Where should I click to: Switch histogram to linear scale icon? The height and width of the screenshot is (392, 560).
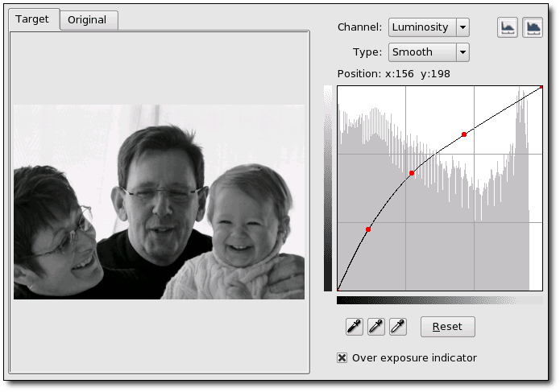tap(507, 27)
